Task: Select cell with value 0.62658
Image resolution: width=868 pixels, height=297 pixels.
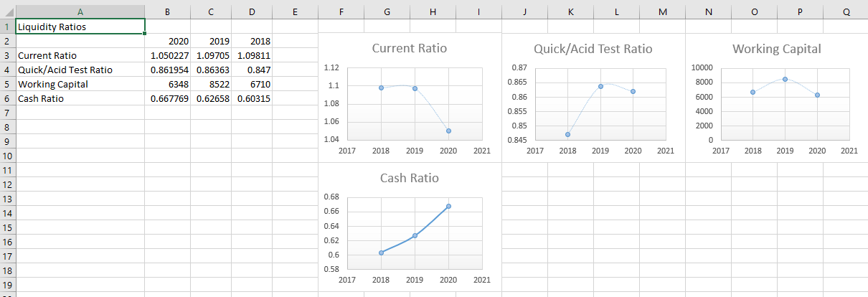Action: point(211,98)
